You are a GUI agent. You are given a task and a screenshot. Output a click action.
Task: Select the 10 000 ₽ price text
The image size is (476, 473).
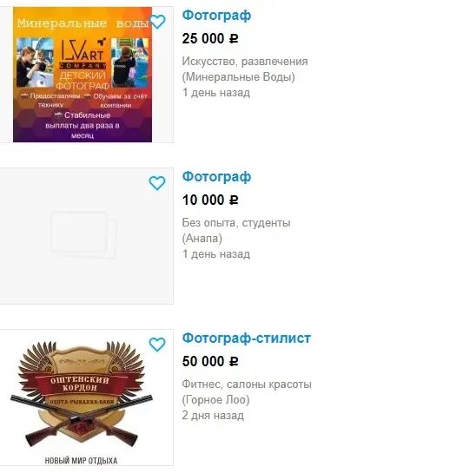click(x=210, y=200)
